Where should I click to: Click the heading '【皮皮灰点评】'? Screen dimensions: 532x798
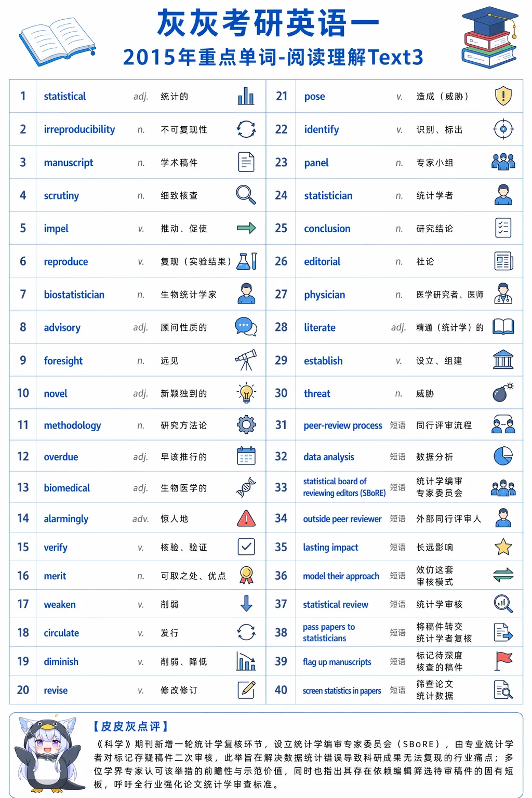(131, 726)
